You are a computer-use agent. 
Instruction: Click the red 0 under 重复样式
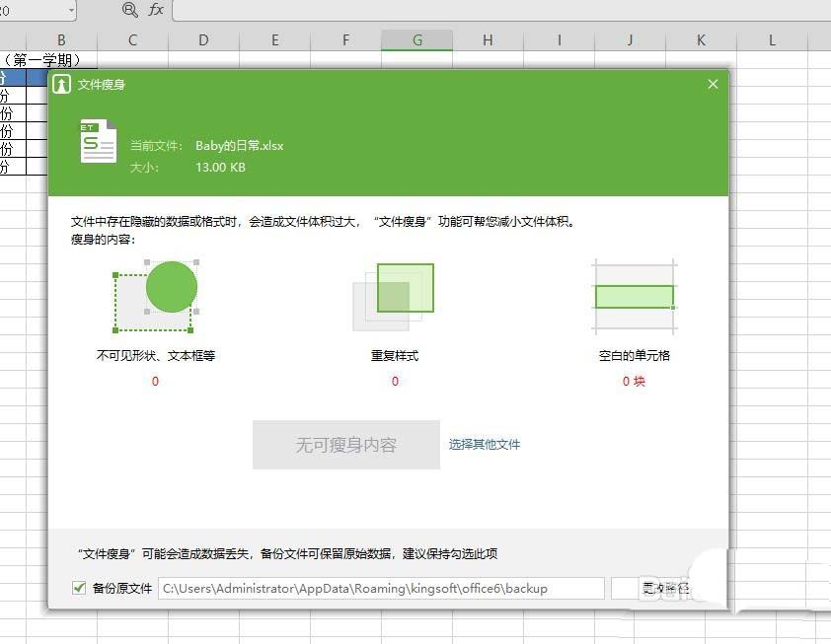(394, 381)
